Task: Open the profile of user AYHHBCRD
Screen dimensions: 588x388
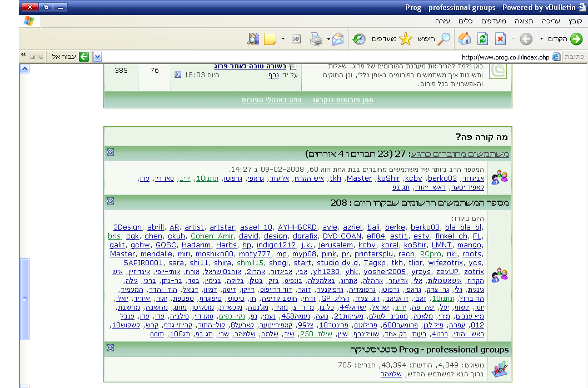Action: (297, 227)
